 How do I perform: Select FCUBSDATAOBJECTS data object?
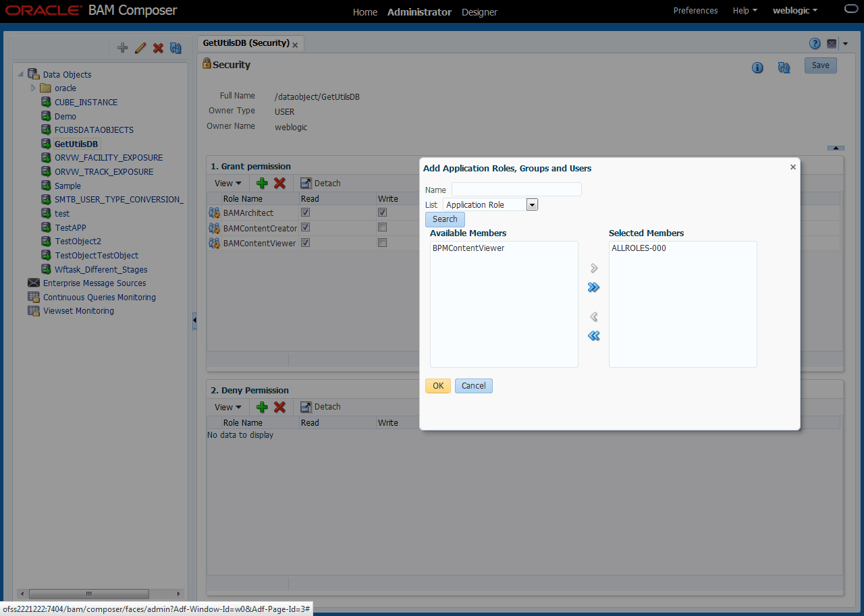point(94,130)
